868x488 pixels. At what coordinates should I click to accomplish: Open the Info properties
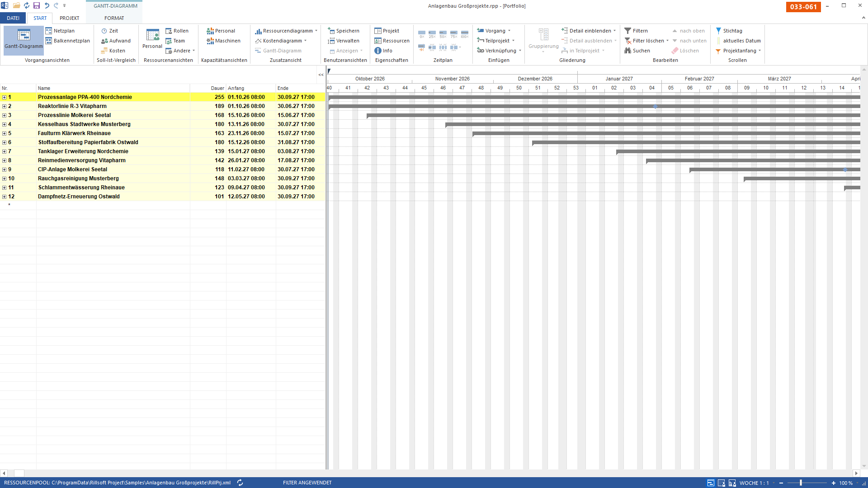click(x=383, y=51)
